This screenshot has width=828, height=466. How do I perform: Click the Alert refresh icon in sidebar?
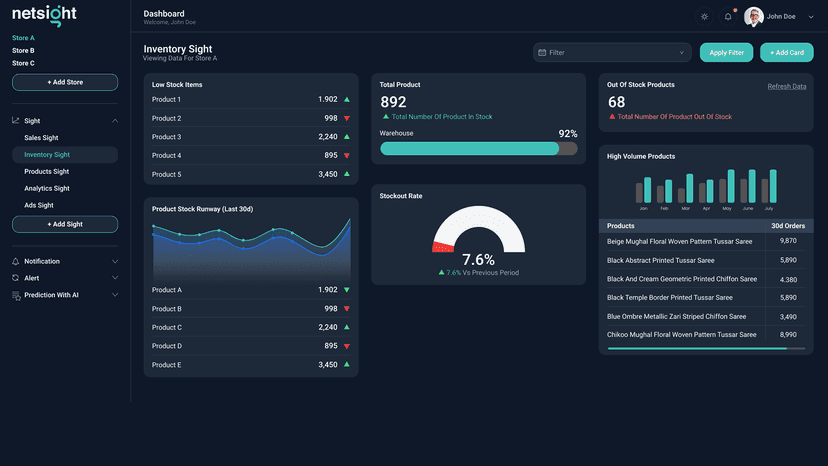16,278
